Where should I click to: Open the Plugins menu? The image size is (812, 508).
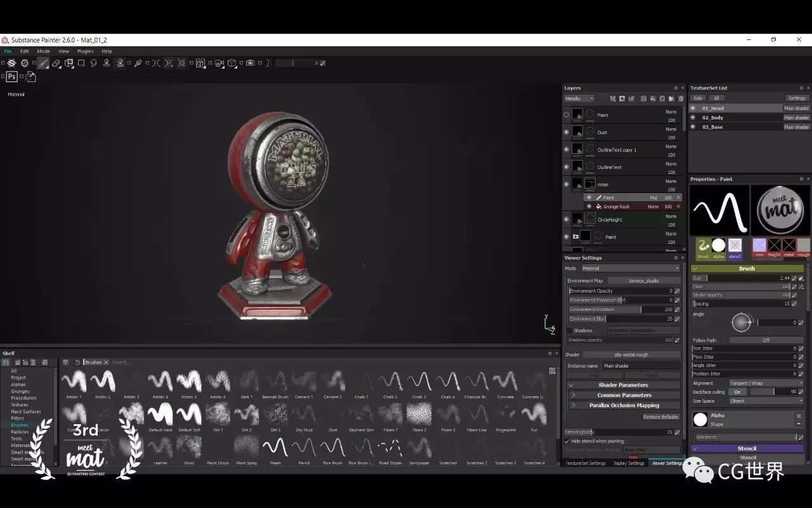[x=86, y=51]
